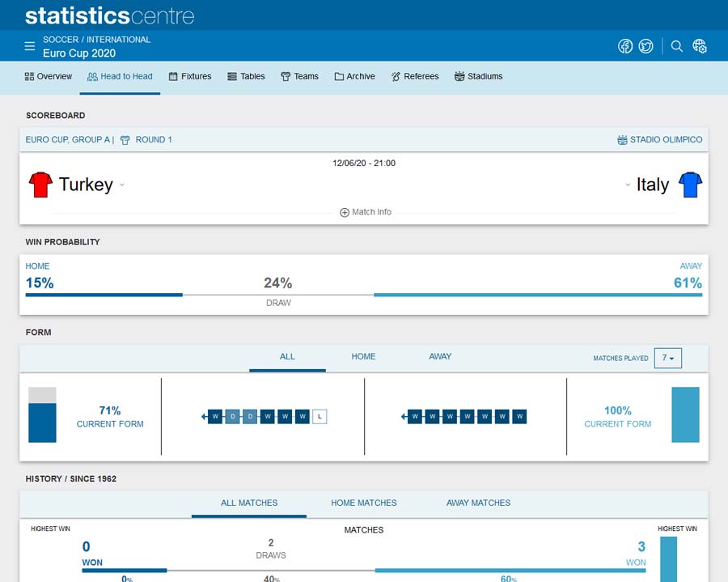Viewport: 728px width, 582px height.
Task: Open the Fixtures section via its calendar icon
Action: [x=172, y=76]
